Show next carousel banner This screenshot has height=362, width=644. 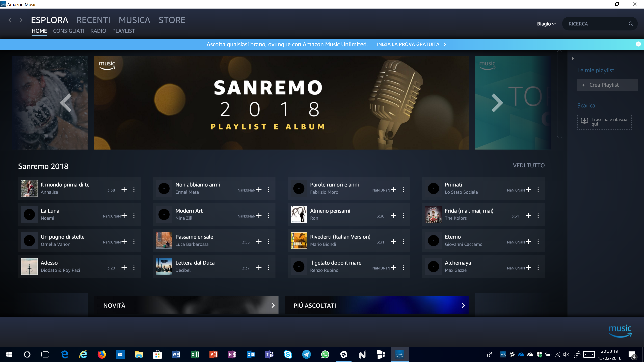tap(497, 103)
